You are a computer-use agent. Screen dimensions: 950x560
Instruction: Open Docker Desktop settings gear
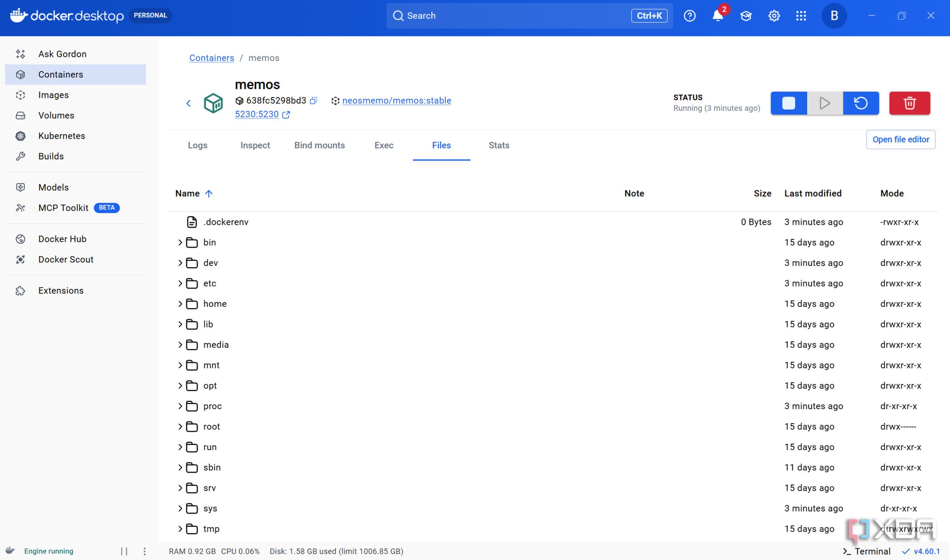click(x=774, y=16)
